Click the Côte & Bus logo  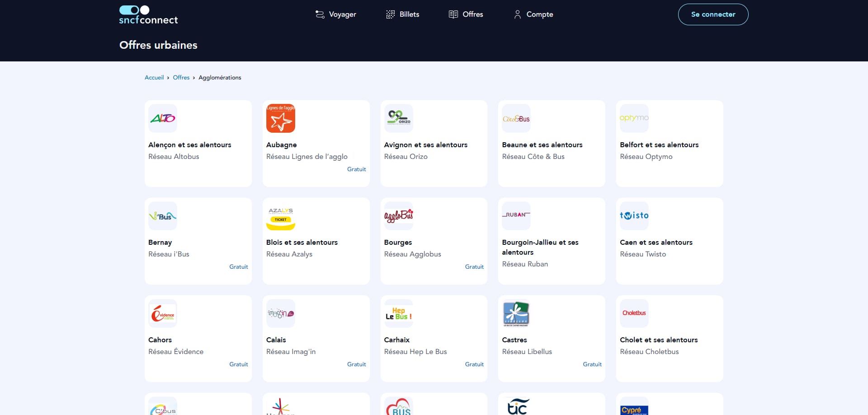516,118
